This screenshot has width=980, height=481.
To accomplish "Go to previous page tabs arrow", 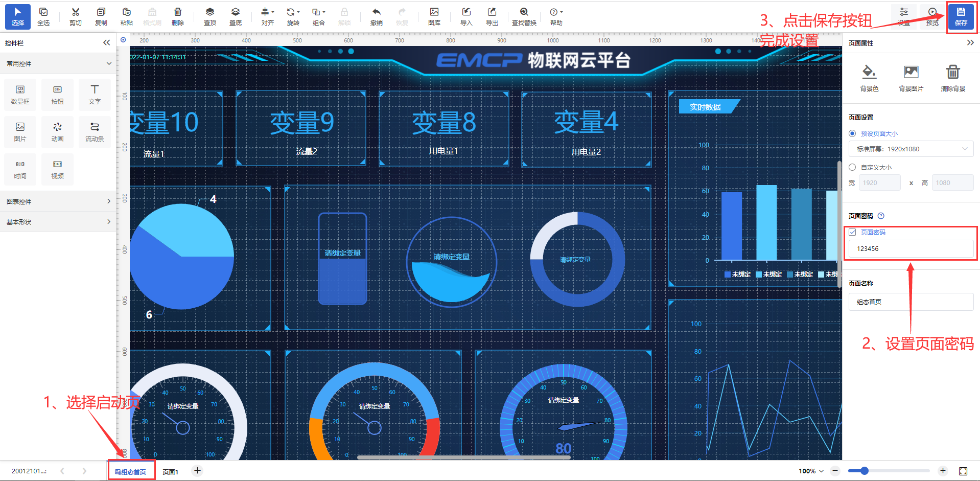I will (x=62, y=471).
